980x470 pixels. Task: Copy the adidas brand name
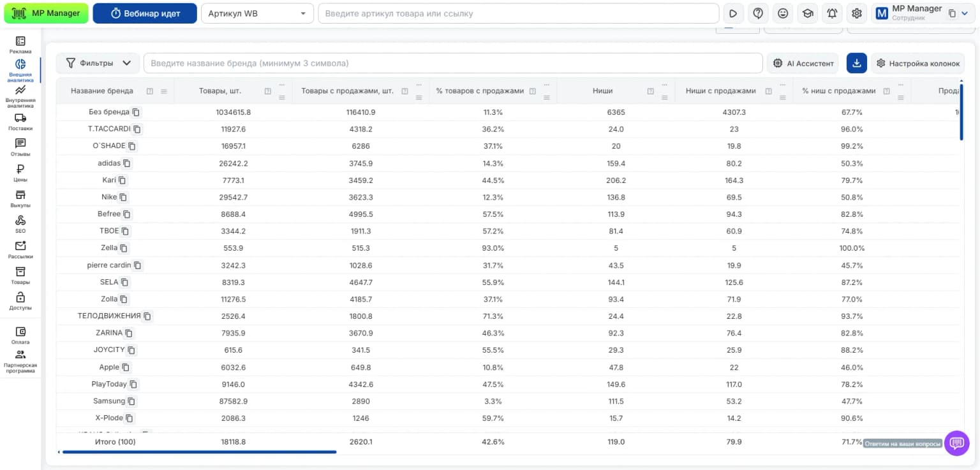tap(127, 163)
